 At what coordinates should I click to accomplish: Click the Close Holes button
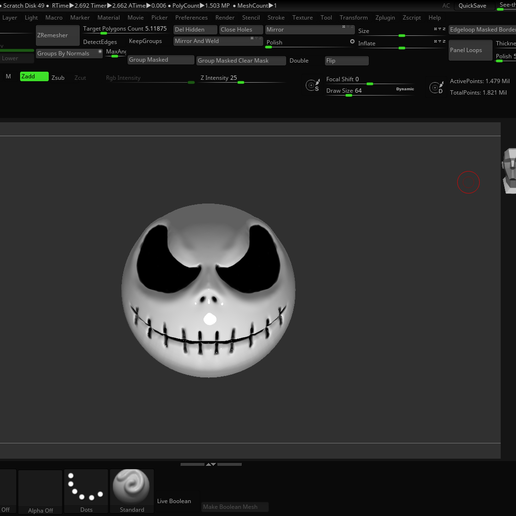pos(241,30)
